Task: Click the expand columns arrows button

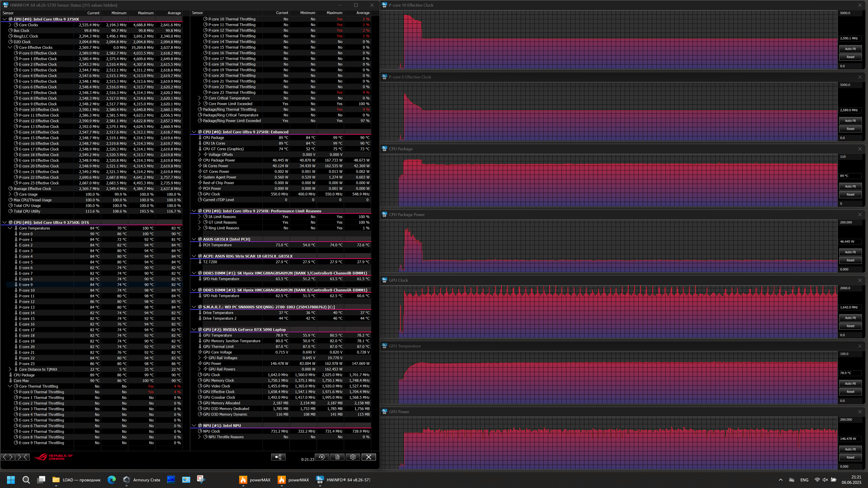Action: 8,457
